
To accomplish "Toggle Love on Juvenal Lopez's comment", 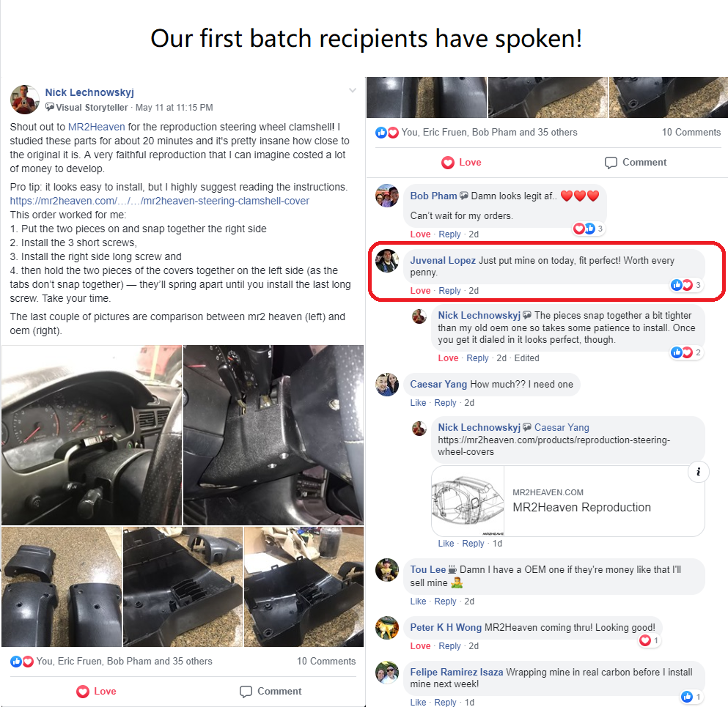I will (420, 290).
